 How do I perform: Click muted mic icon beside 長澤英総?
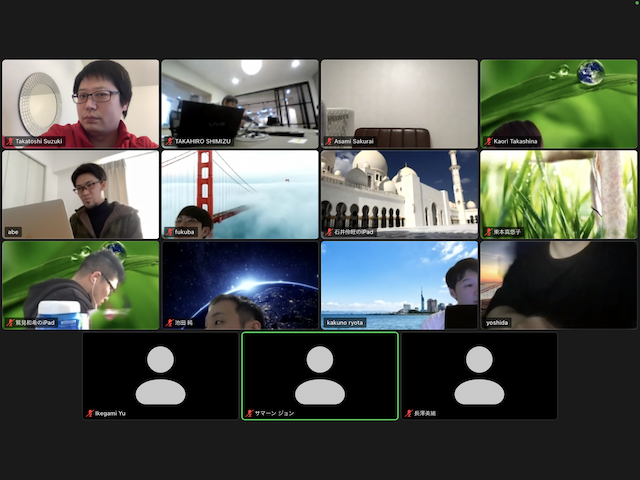coord(409,413)
